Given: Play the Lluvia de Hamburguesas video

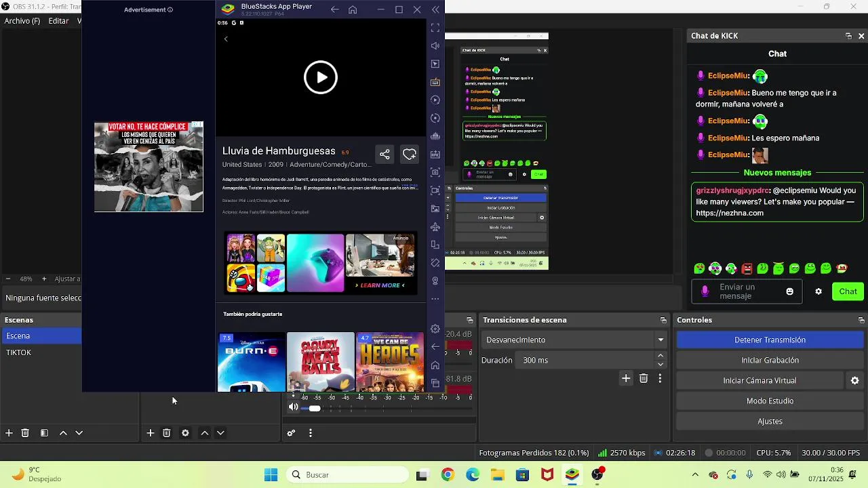Looking at the screenshot, I should pos(321,77).
